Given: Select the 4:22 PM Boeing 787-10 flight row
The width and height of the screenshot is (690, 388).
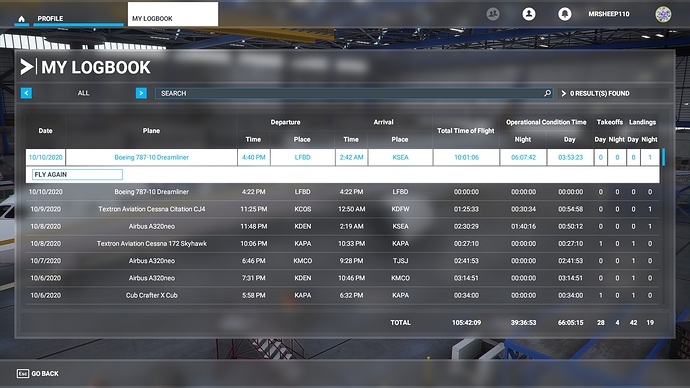Looking at the screenshot, I should [x=342, y=192].
